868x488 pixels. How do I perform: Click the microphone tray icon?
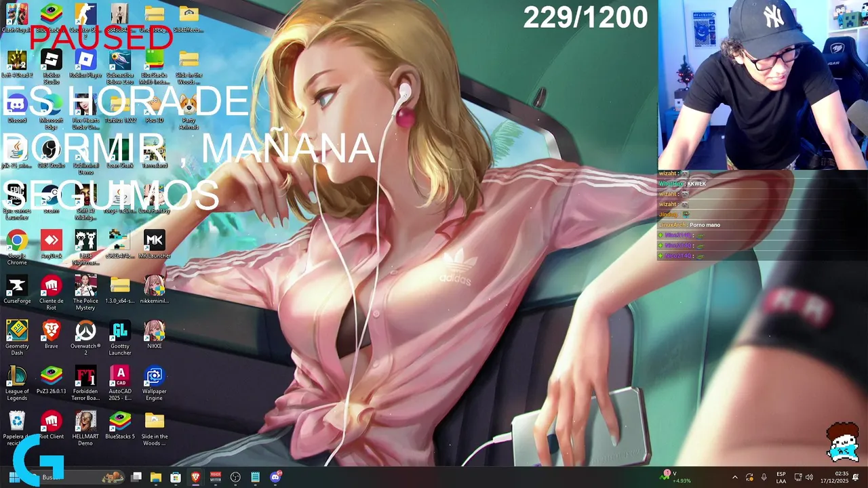[x=764, y=477]
